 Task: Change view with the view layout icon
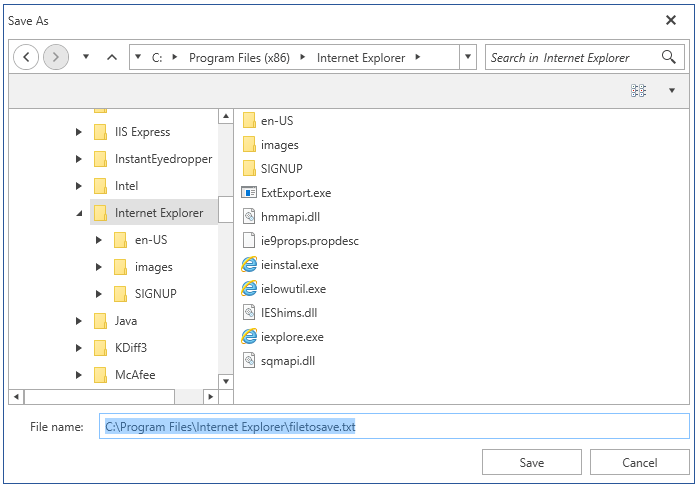pyautogui.click(x=638, y=90)
